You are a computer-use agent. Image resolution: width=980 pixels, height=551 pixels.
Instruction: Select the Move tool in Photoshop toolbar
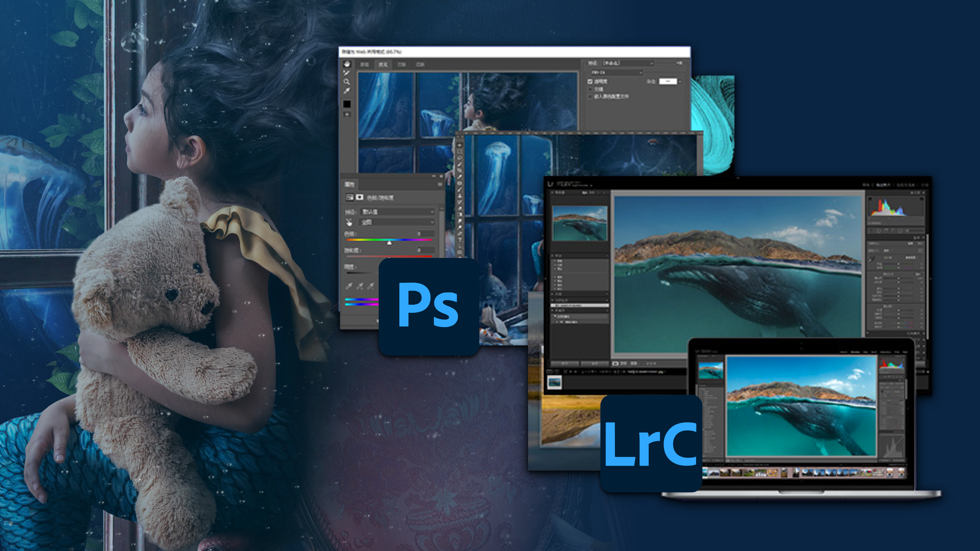click(x=459, y=145)
